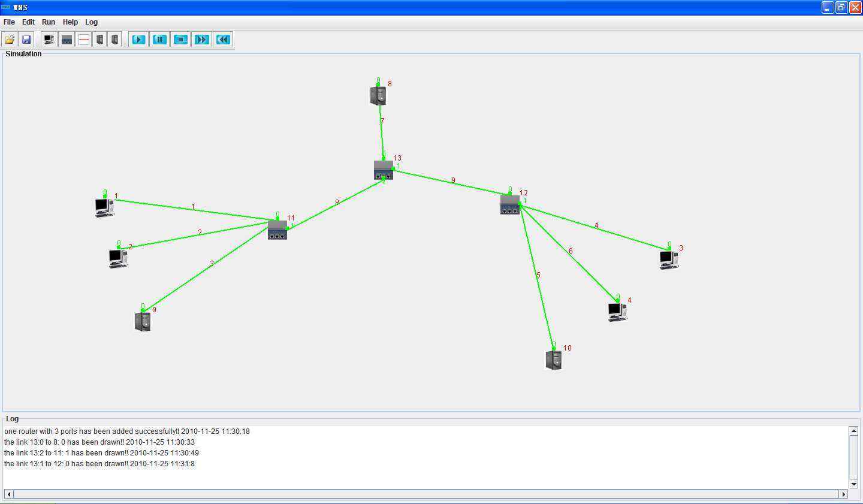Select the draw link line tool
Viewport: 863px width, 504px height.
[84, 40]
